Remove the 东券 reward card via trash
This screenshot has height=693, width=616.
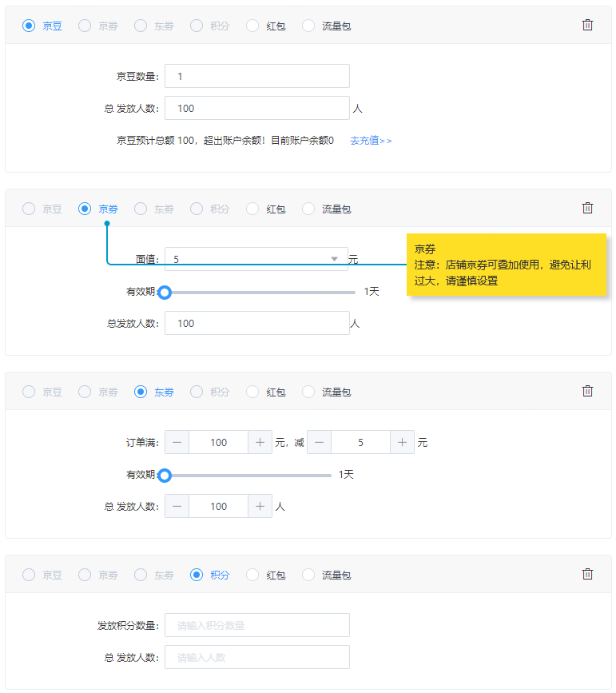click(x=587, y=391)
